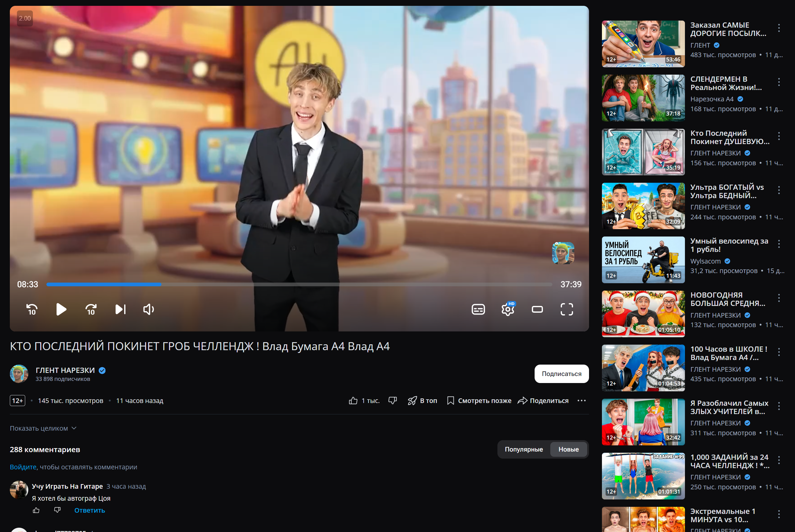Rewind video 10 seconds
Screen dimensions: 795x532
click(x=32, y=309)
